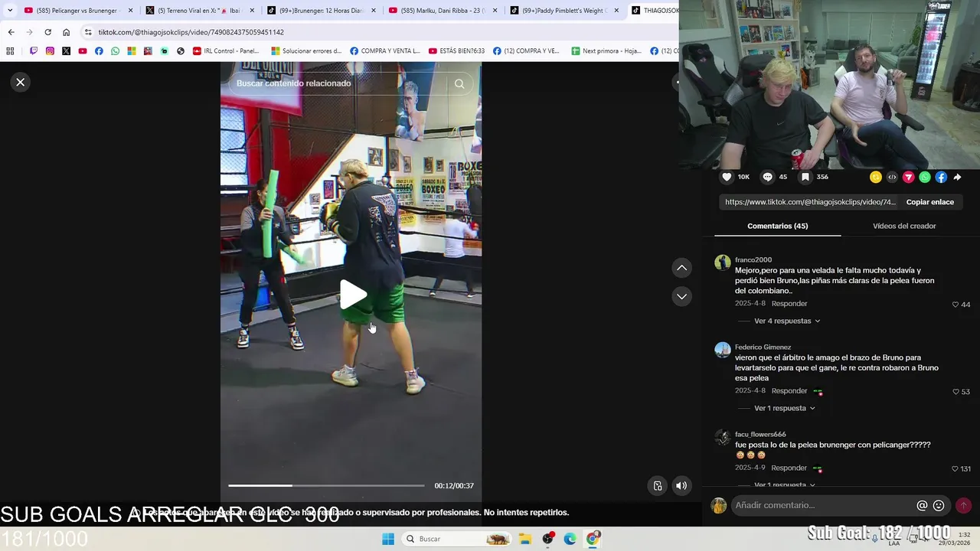The height and width of the screenshot is (551, 980).
Task: Mute the video with speaker icon
Action: (x=681, y=485)
